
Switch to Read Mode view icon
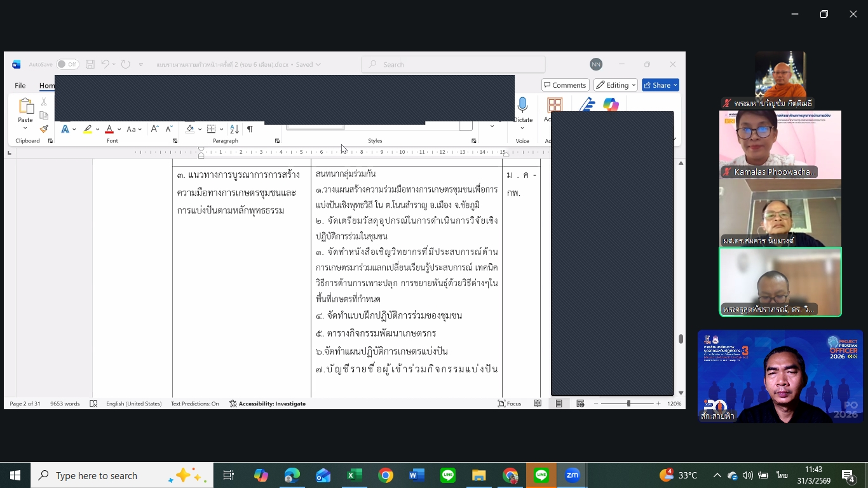538,403
